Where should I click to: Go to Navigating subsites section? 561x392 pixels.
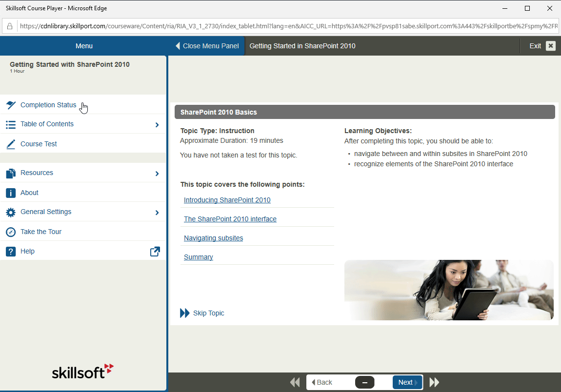[x=213, y=238]
